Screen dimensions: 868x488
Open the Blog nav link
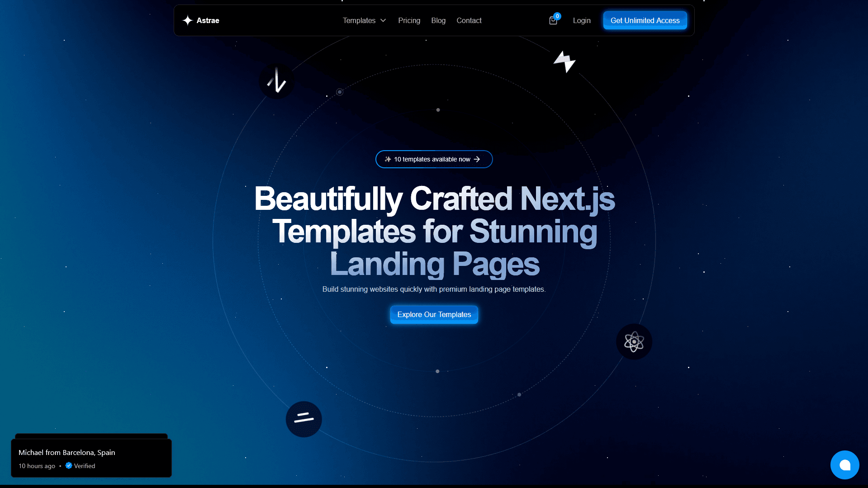pyautogui.click(x=438, y=20)
